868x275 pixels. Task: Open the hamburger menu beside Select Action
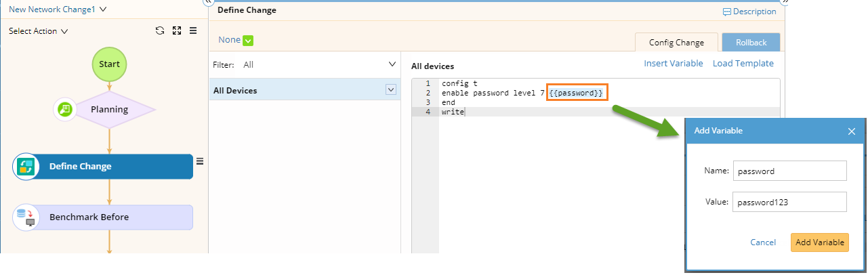coord(193,30)
